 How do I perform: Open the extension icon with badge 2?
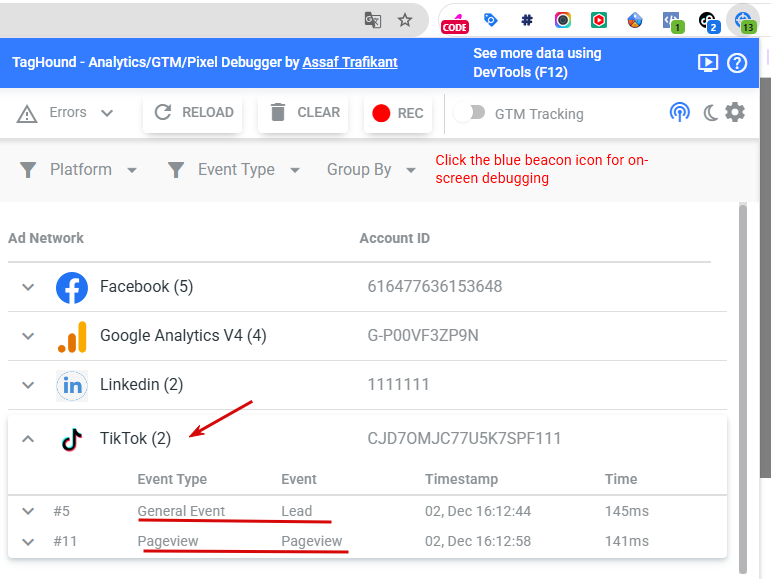pyautogui.click(x=709, y=22)
